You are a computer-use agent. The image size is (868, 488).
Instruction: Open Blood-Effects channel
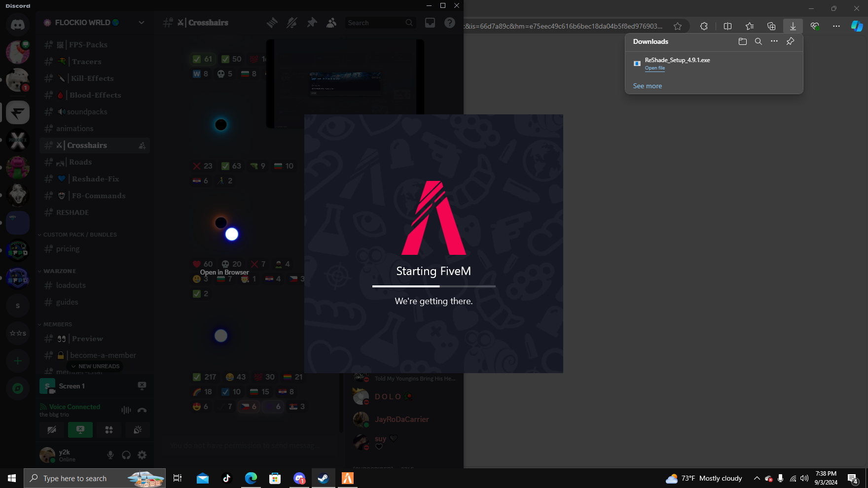pyautogui.click(x=95, y=95)
